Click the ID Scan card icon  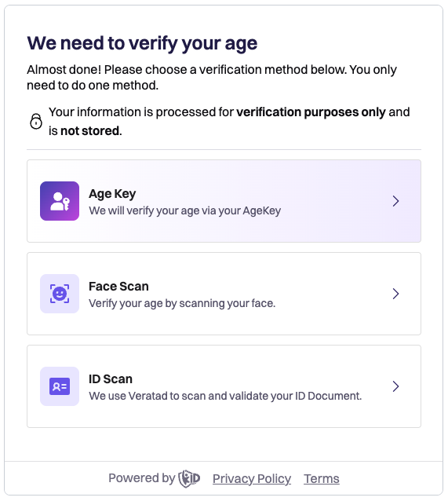(60, 386)
